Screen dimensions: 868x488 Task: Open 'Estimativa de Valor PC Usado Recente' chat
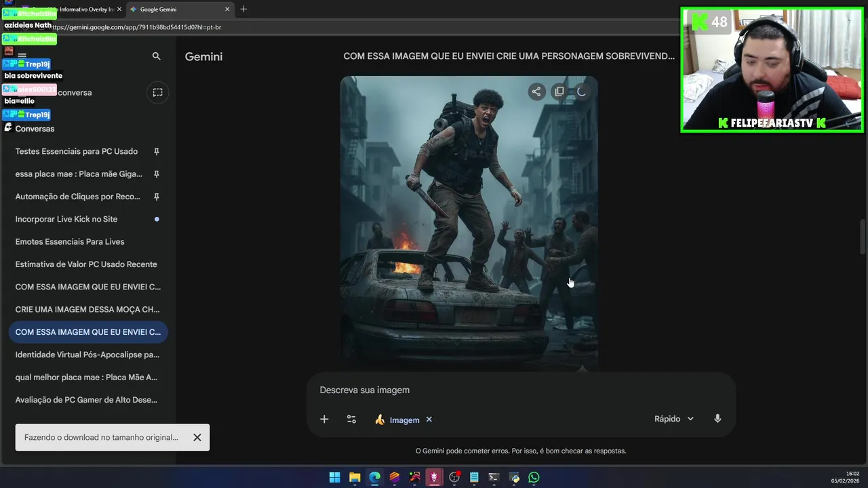coord(88,264)
